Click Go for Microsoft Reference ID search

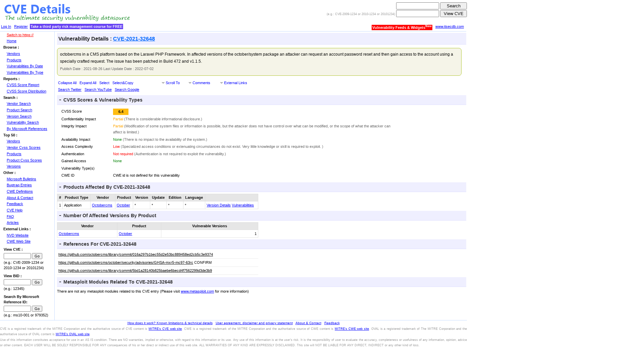pyautogui.click(x=37, y=309)
